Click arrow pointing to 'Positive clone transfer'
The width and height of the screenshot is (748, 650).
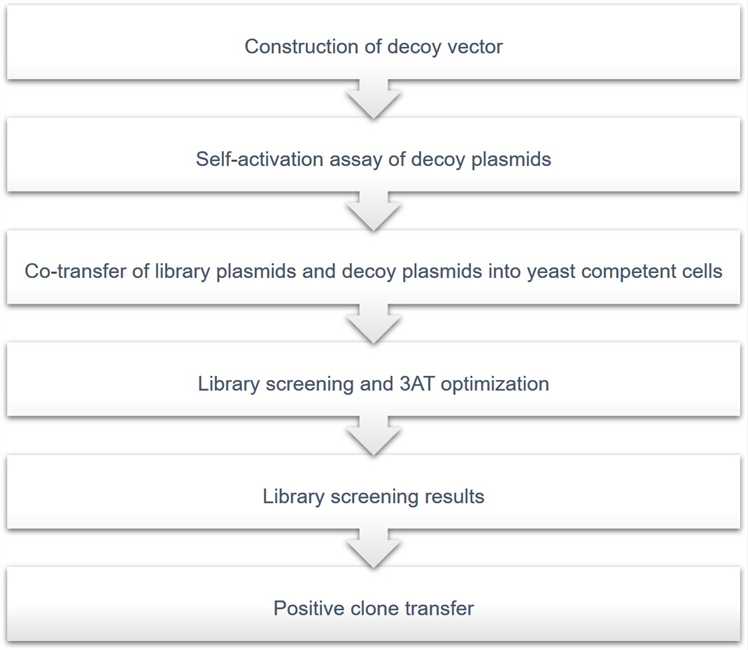click(x=374, y=549)
